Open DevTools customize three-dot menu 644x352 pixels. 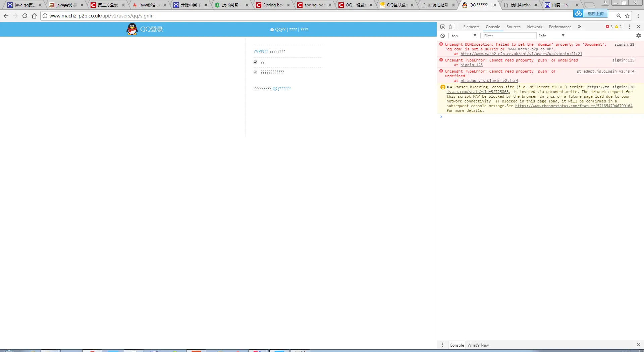[629, 27]
